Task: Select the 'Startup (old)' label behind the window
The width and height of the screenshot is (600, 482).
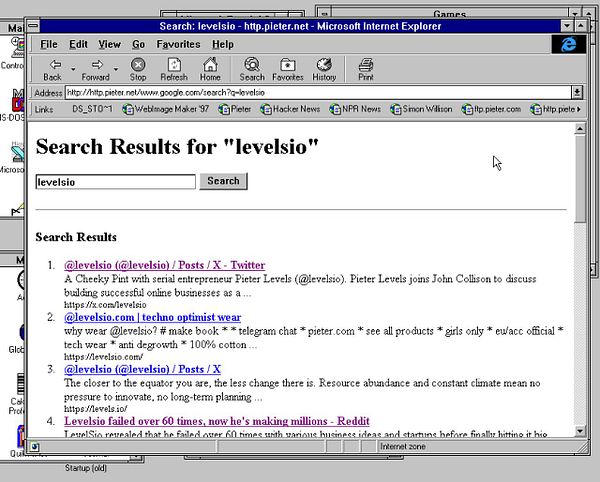Action: tap(86, 468)
